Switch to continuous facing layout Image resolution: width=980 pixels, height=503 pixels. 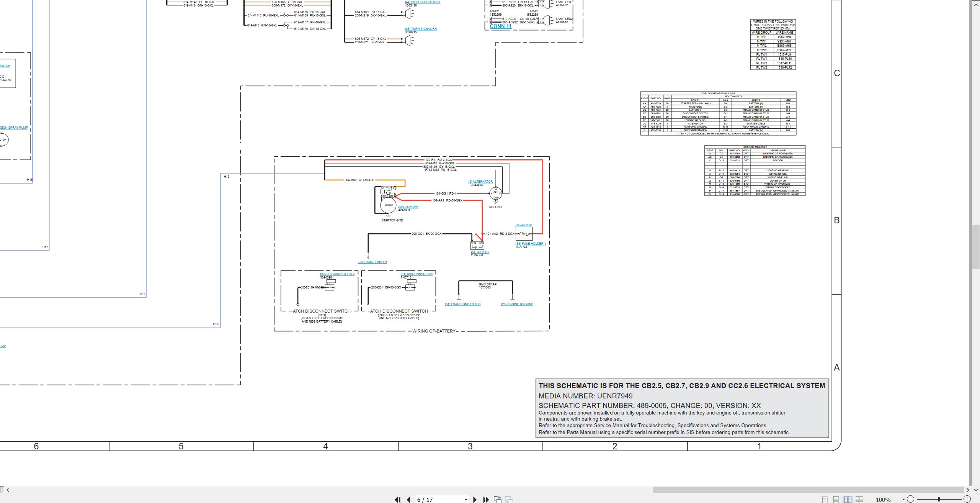[x=859, y=500]
